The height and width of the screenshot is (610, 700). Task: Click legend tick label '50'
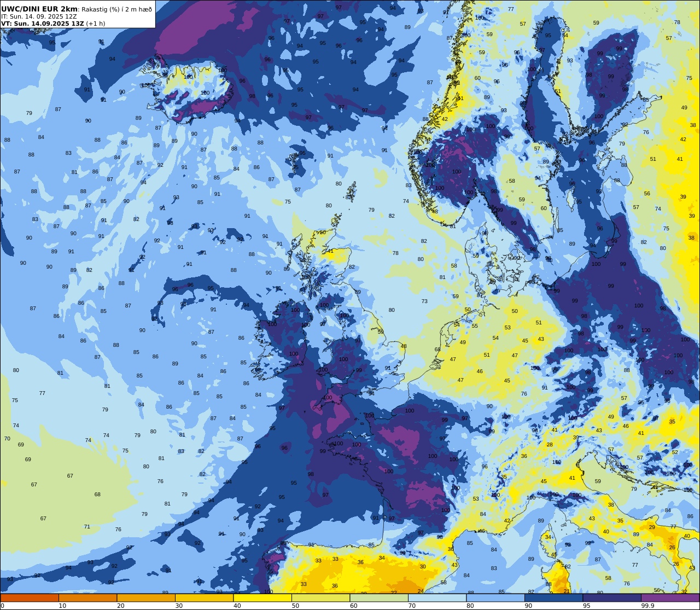295,606
